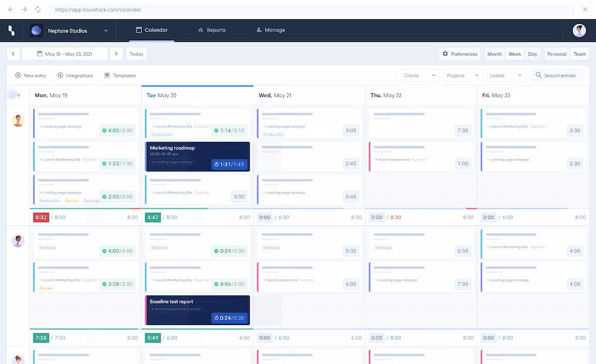
Task: Click the Templates icon
Action: (107, 75)
